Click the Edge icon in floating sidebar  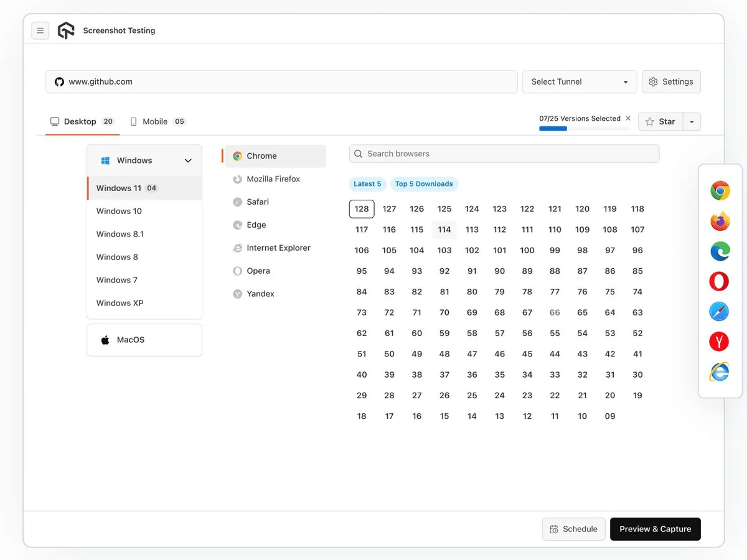[x=720, y=251]
